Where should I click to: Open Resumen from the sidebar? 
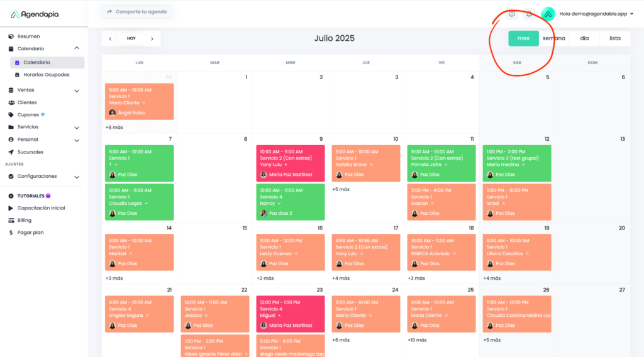[28, 36]
